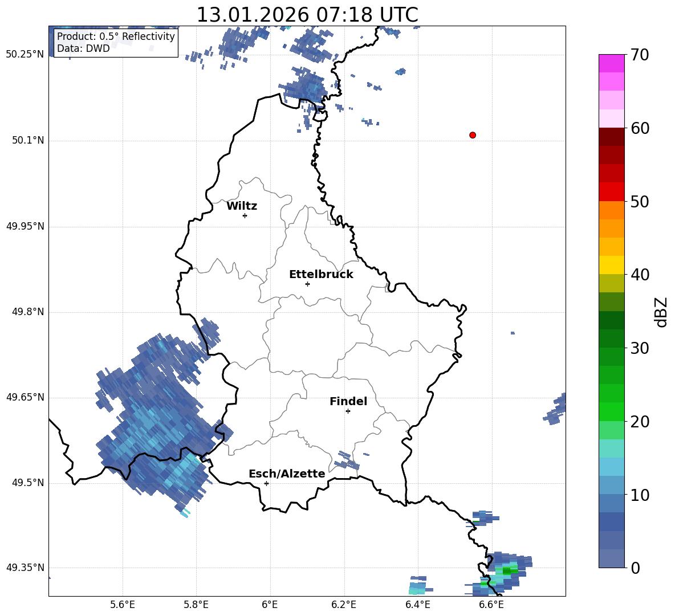
Task: Click the dark maroon swatch just below 60
Action: [611, 137]
